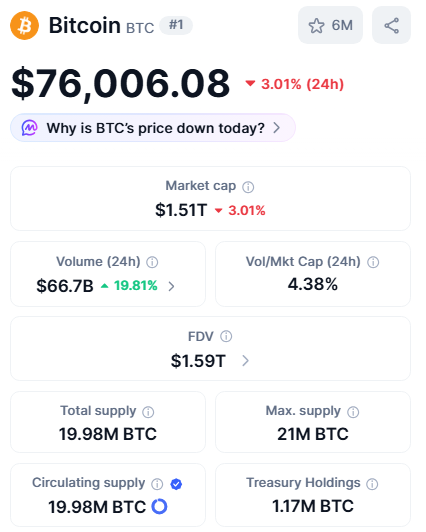
Task: Click the verified circulating supply badge
Action: tap(176, 484)
